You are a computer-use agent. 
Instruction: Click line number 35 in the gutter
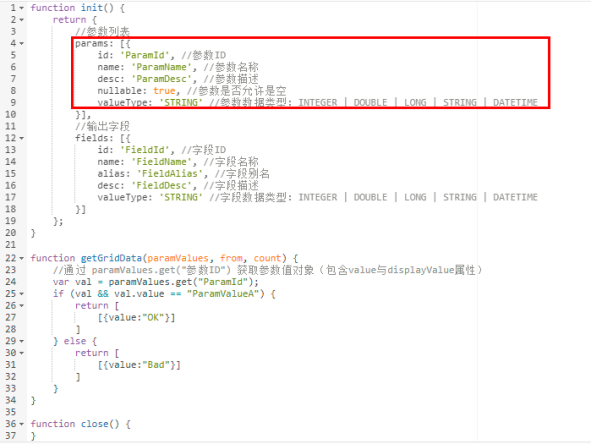tap(11, 412)
